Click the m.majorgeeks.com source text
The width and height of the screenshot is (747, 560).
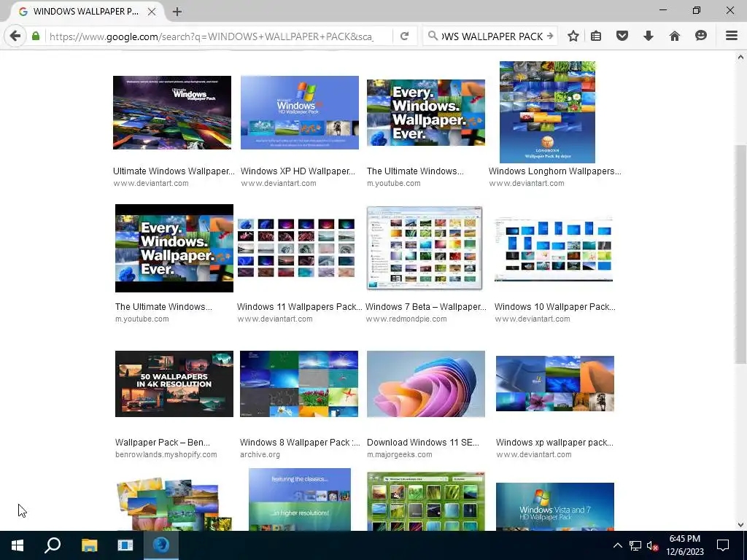tap(399, 455)
